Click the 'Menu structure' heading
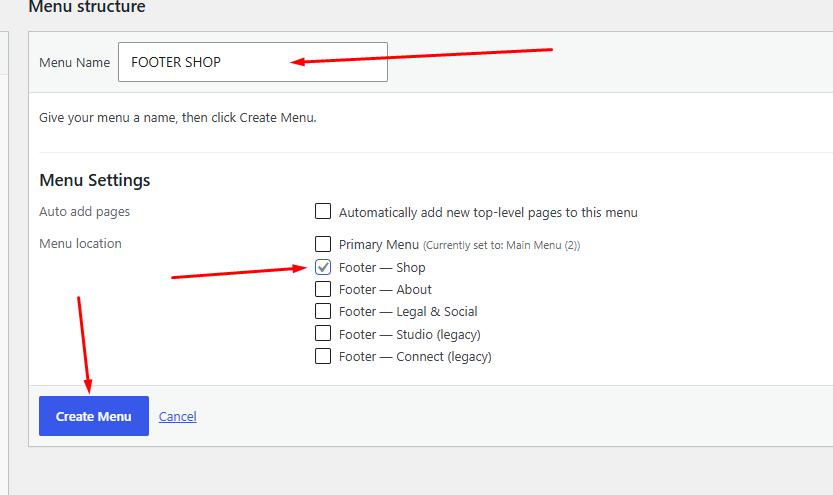 pos(87,6)
